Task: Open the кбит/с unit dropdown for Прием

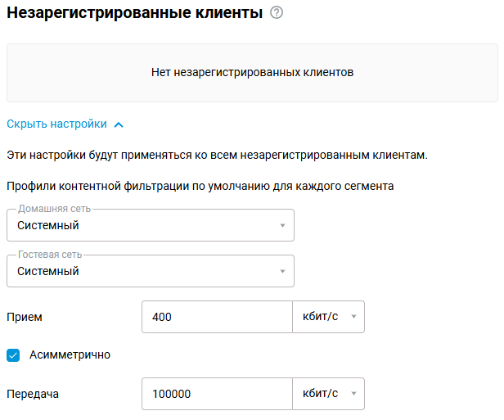Action: click(x=327, y=317)
